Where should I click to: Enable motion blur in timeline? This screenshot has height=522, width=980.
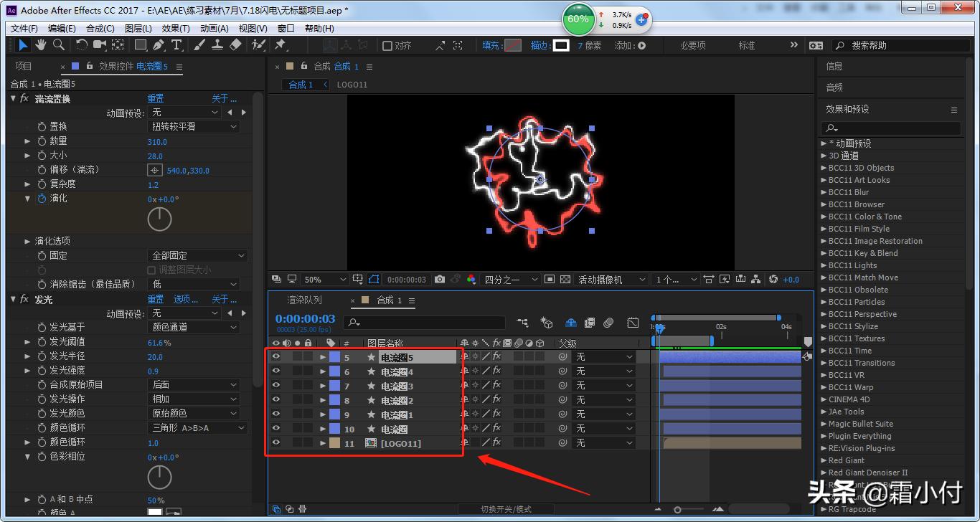608,323
